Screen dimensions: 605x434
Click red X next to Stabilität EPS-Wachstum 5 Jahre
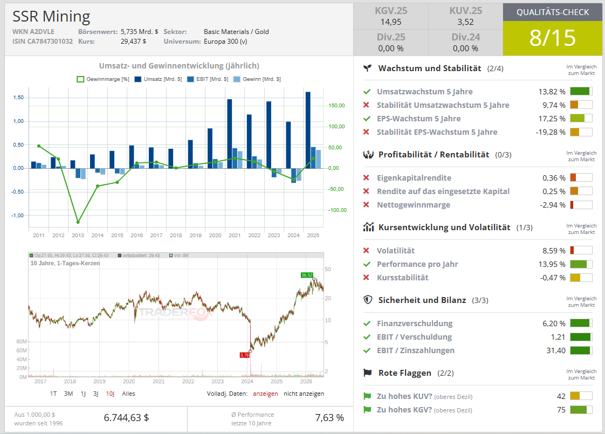pyautogui.click(x=366, y=132)
